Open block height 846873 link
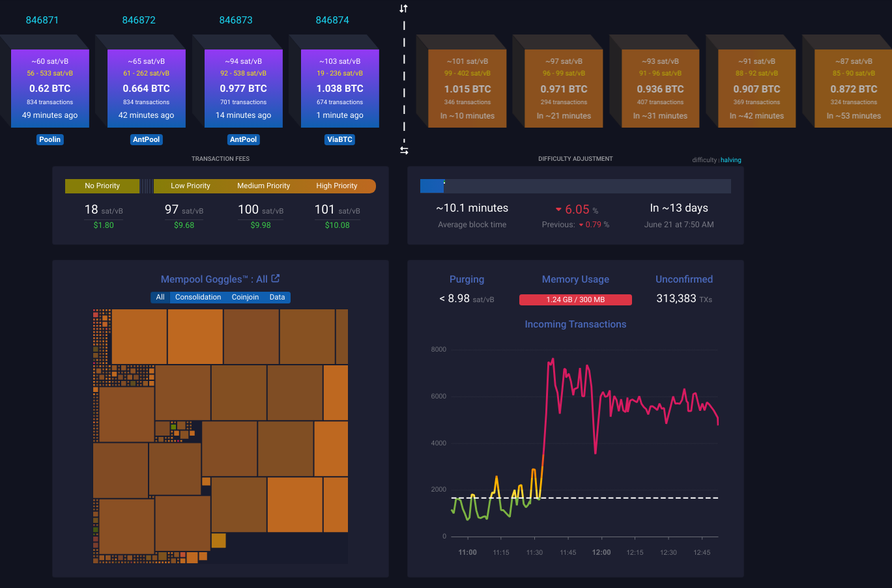 (236, 20)
